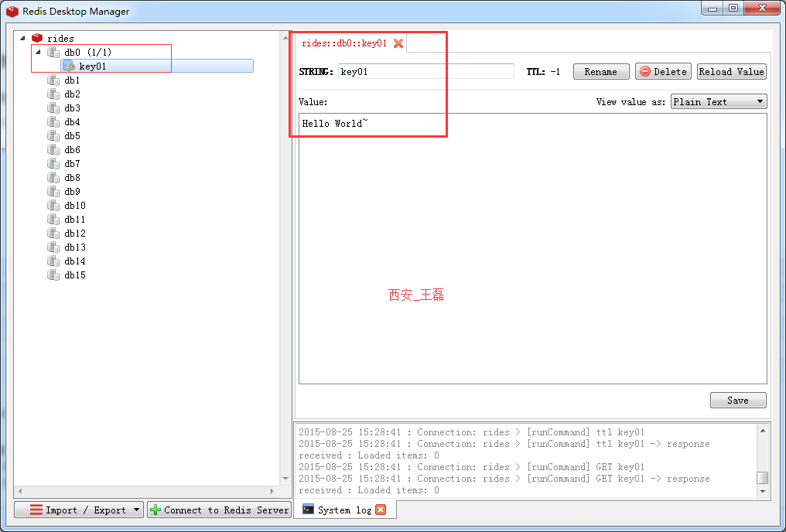Click the db7 database icon
The height and width of the screenshot is (532, 786).
(x=53, y=164)
